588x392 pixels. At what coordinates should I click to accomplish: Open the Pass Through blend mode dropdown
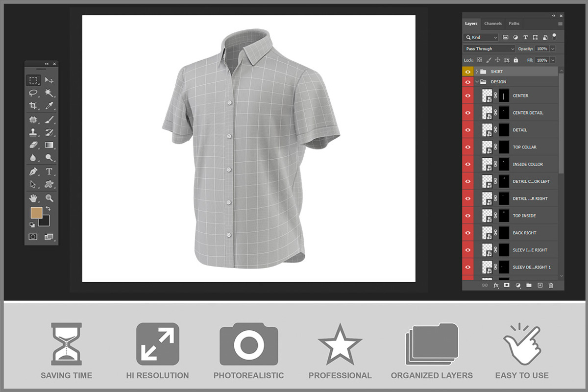coord(489,49)
